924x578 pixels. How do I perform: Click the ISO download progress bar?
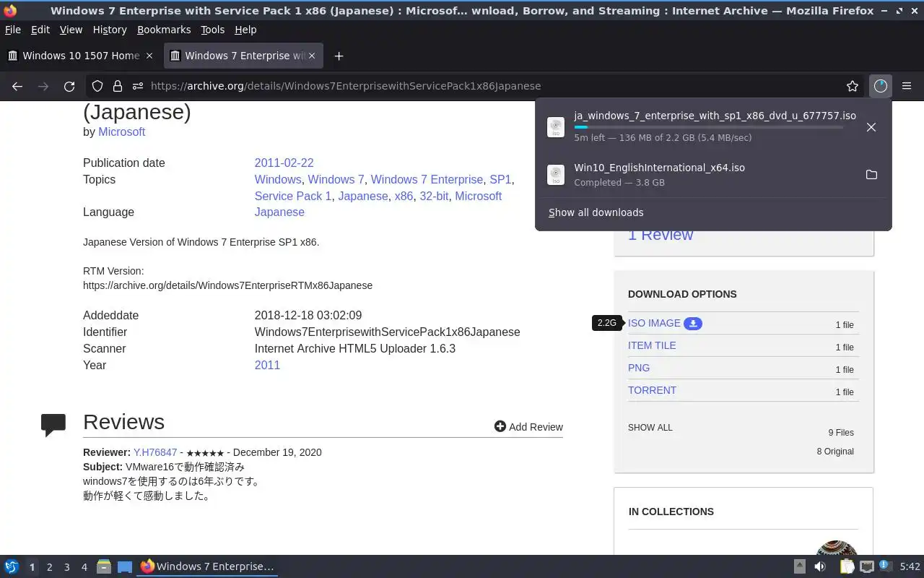[708, 127]
